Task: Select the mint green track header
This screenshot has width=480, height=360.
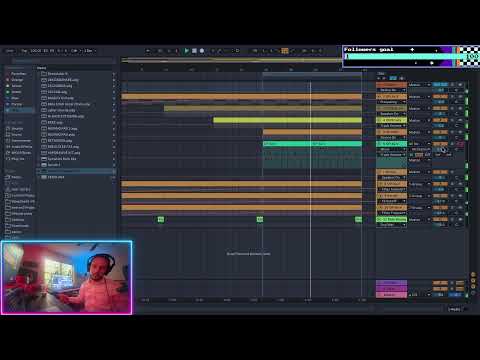Action: tap(392, 144)
